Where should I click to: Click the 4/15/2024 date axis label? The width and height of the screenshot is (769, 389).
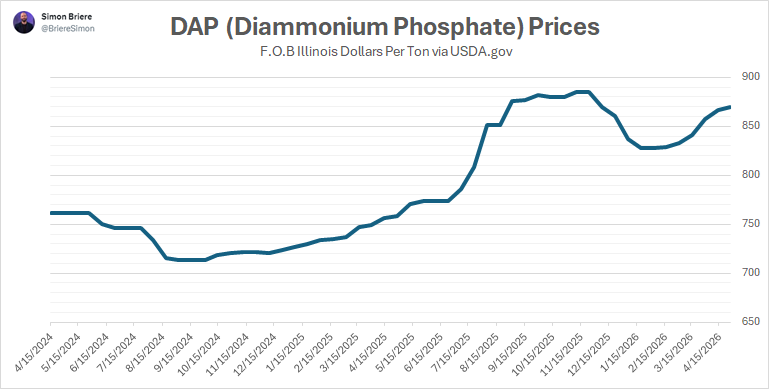pyautogui.click(x=33, y=354)
